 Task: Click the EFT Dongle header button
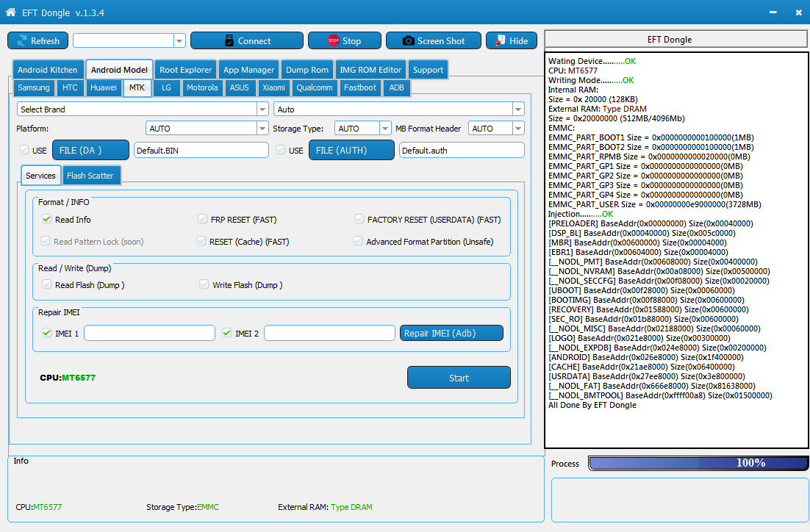[675, 40]
